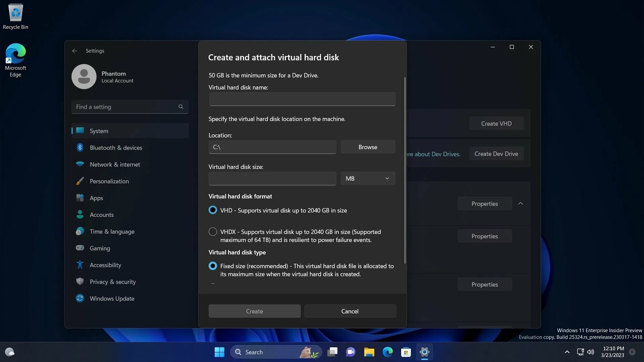Open Windows Update settings section
This screenshot has height=362, width=644.
click(x=111, y=298)
